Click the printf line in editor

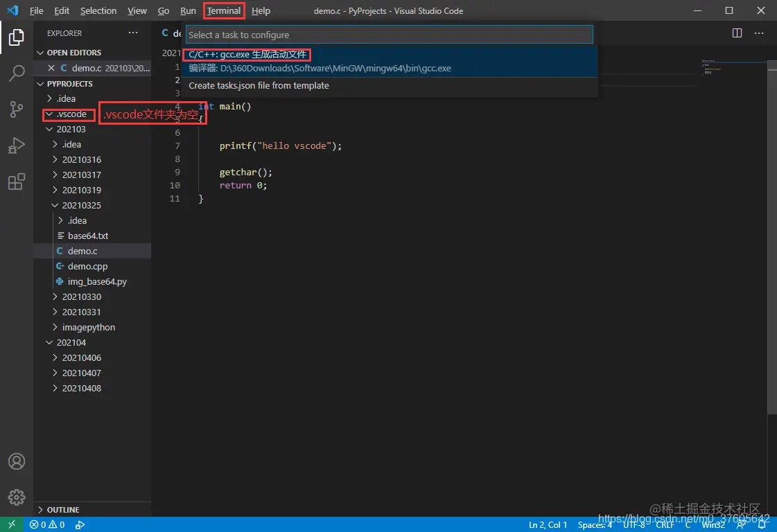click(281, 146)
